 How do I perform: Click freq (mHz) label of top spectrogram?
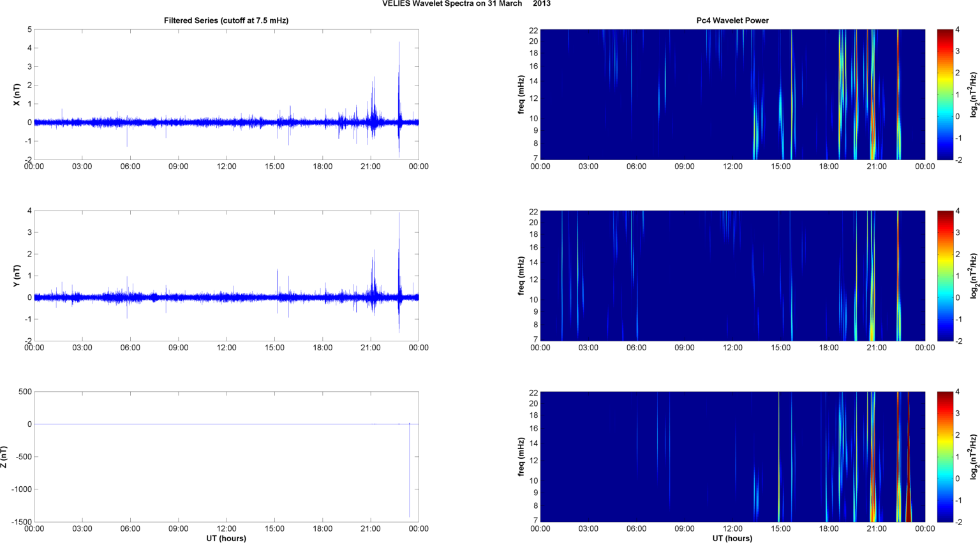click(x=521, y=94)
